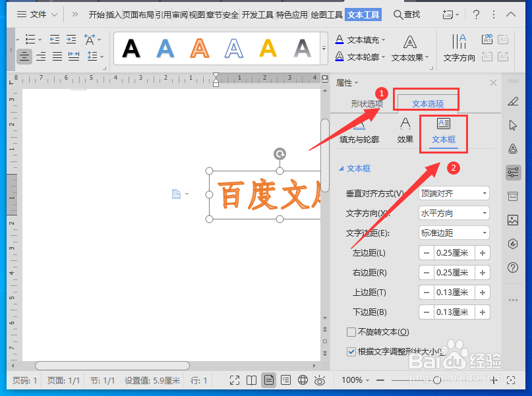Open the image gallery sidebar icon
This screenshot has width=532, height=396.
tap(513, 220)
